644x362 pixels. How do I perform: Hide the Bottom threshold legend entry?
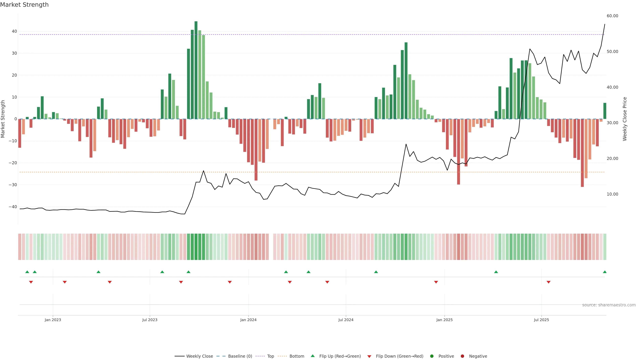[297, 356]
